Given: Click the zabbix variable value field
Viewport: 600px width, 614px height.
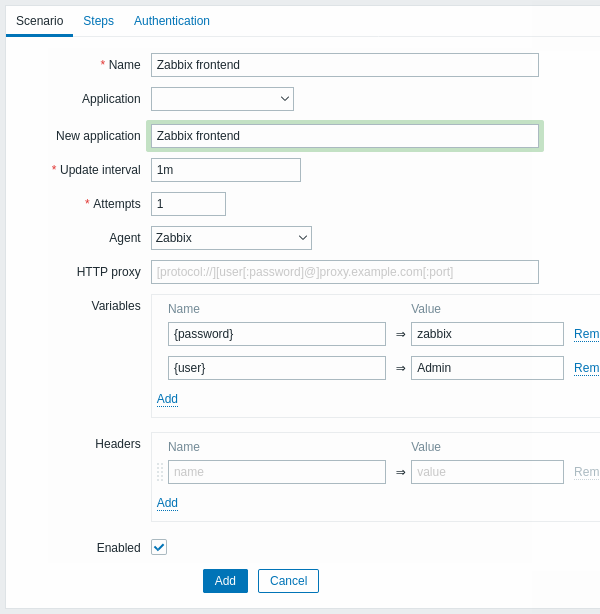Looking at the screenshot, I should tap(487, 334).
